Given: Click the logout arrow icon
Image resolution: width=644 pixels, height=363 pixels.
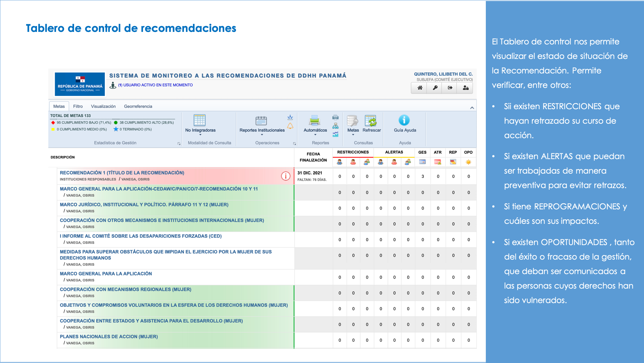Looking at the screenshot, I should click(x=450, y=88).
